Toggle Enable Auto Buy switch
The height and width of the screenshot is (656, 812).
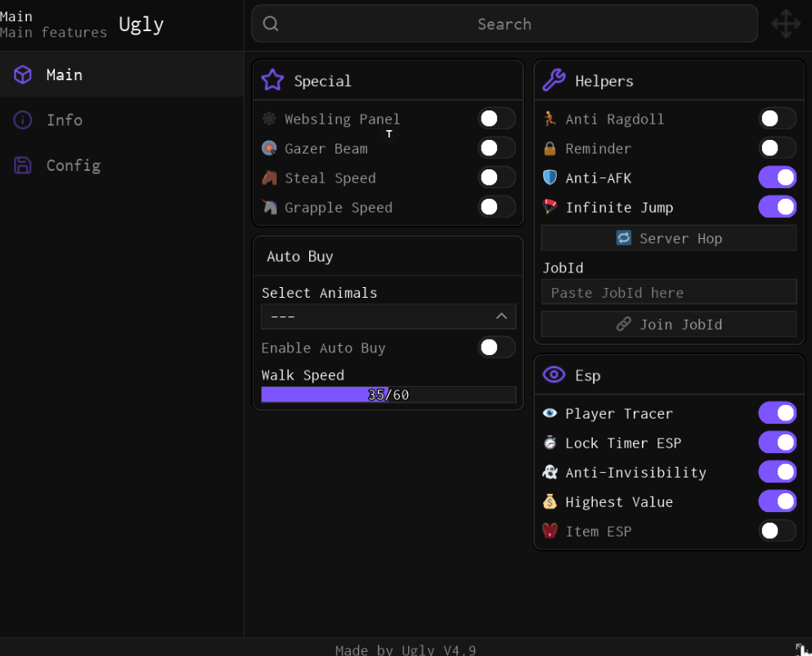point(496,347)
